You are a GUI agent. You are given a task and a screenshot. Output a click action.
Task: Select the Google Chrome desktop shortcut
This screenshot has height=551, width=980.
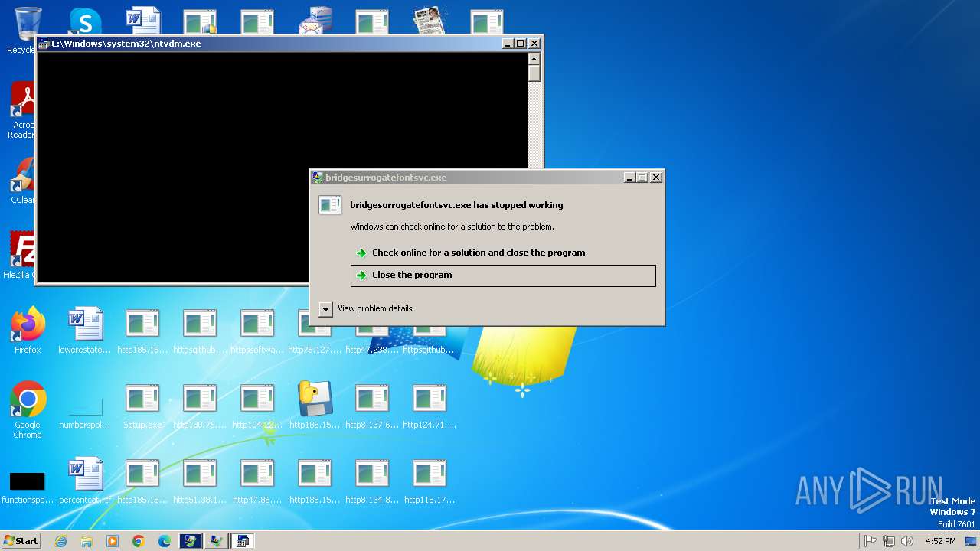point(28,410)
